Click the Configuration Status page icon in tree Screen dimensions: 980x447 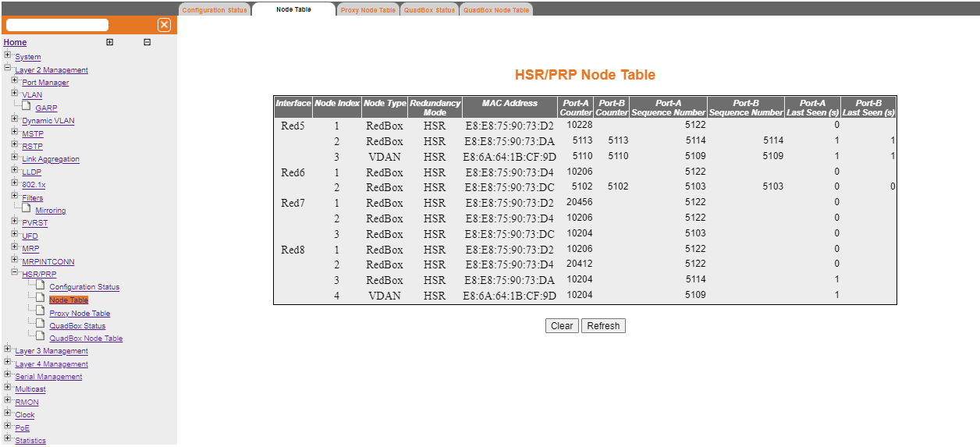tap(41, 286)
